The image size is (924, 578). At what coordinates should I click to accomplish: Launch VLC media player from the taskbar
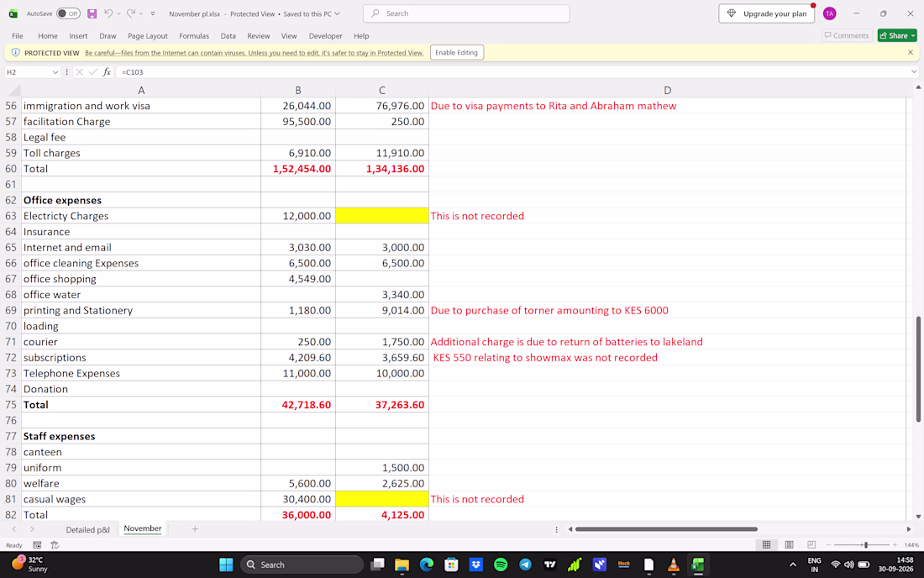673,565
